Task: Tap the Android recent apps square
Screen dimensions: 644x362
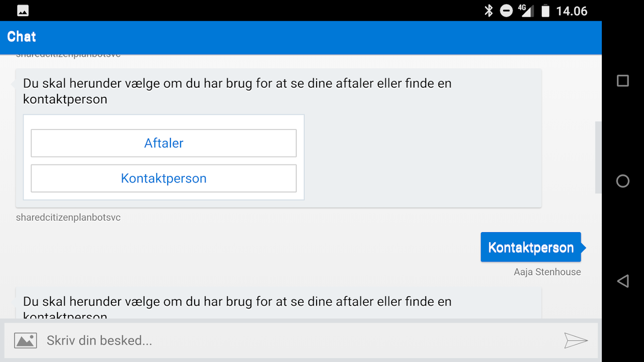Action: [x=623, y=81]
